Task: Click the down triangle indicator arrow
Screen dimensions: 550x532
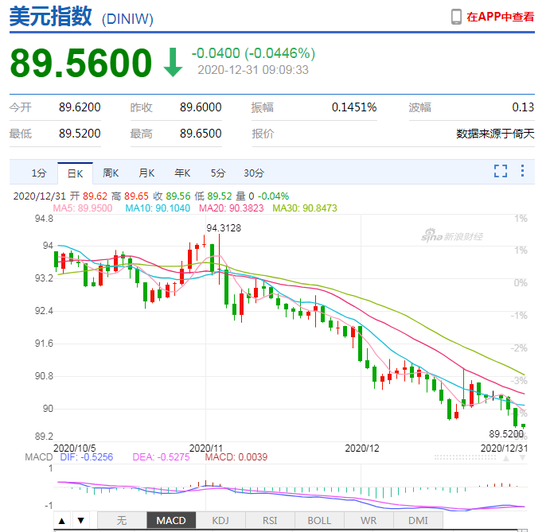Action: tap(81, 520)
